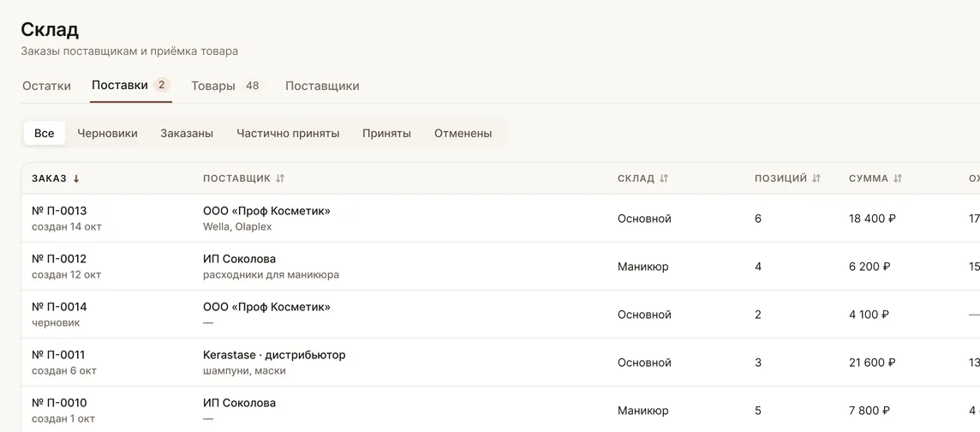Click the СУММА column header label
This screenshot has height=432, width=980.
click(x=868, y=179)
